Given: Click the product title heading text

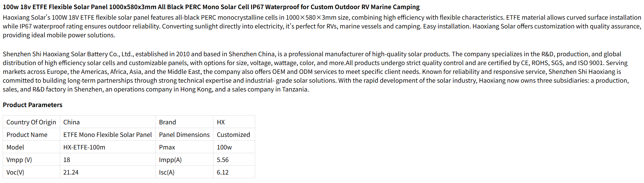Looking at the screenshot, I should [x=211, y=7].
